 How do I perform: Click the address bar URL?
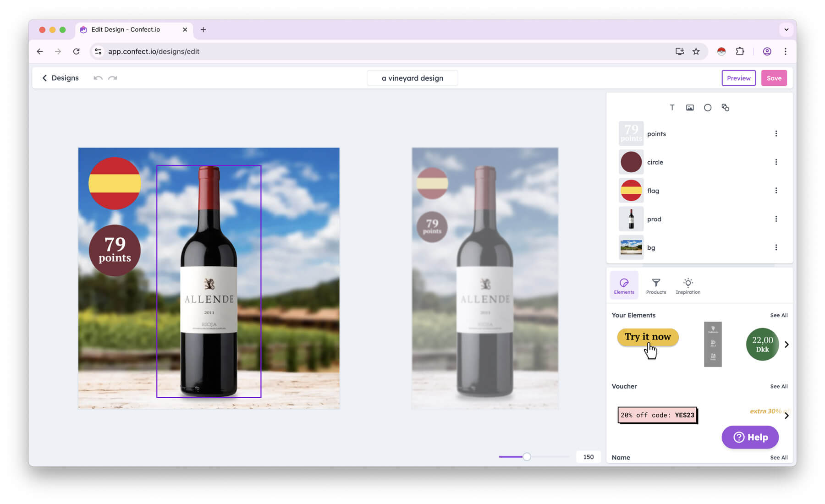coord(154,51)
